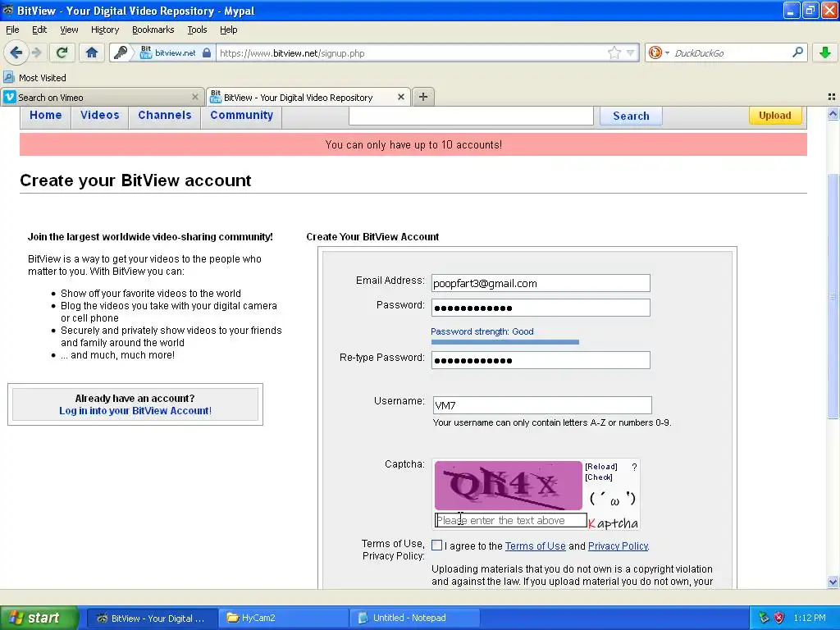Image resolution: width=840 pixels, height=630 pixels.
Task: Click the Password field
Action: (x=541, y=308)
